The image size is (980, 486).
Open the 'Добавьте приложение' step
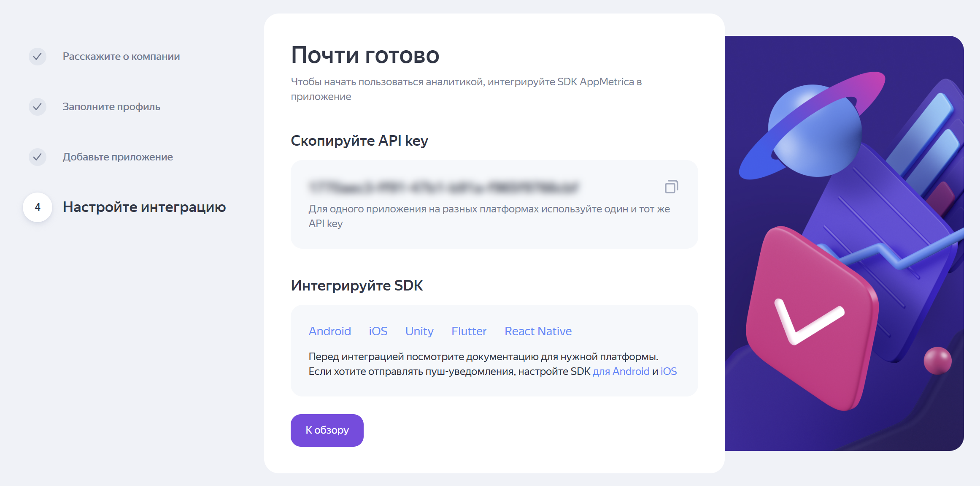tap(118, 157)
